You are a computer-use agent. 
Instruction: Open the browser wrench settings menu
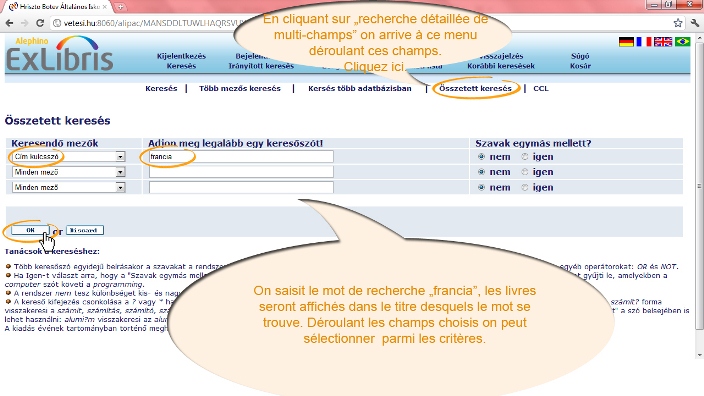click(x=695, y=23)
